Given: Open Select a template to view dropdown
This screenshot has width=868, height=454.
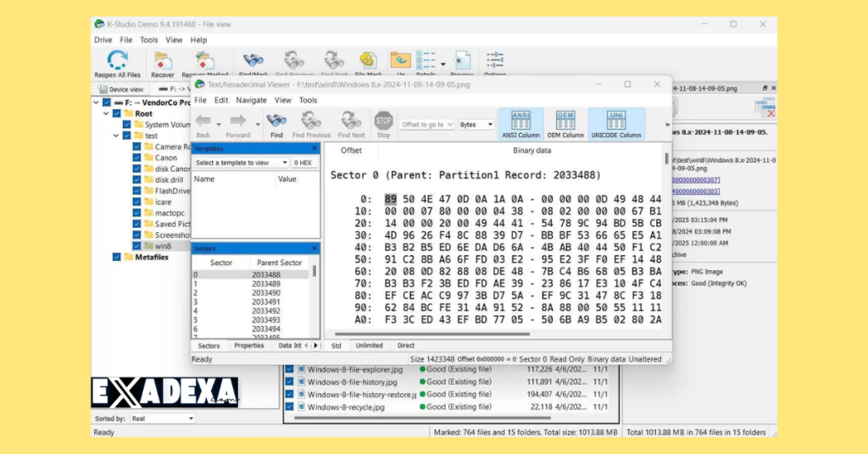Looking at the screenshot, I should click(241, 163).
